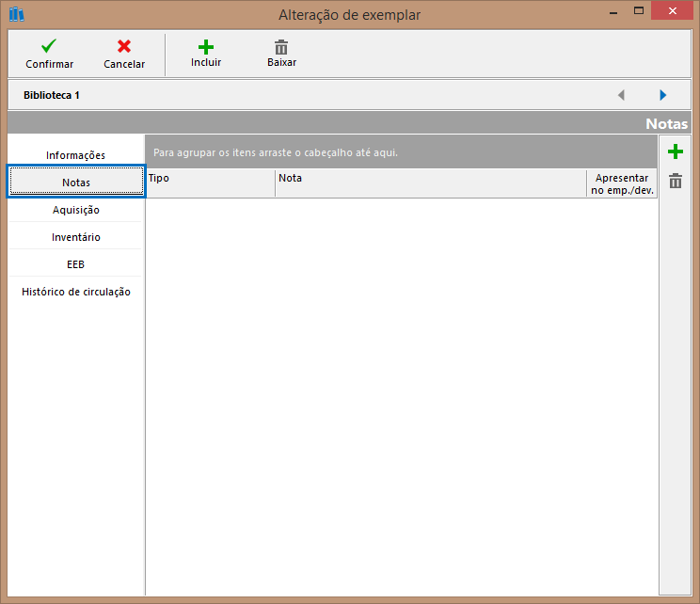Cancel using the red X button
Image resolution: width=700 pixels, height=604 pixels.
(x=124, y=54)
